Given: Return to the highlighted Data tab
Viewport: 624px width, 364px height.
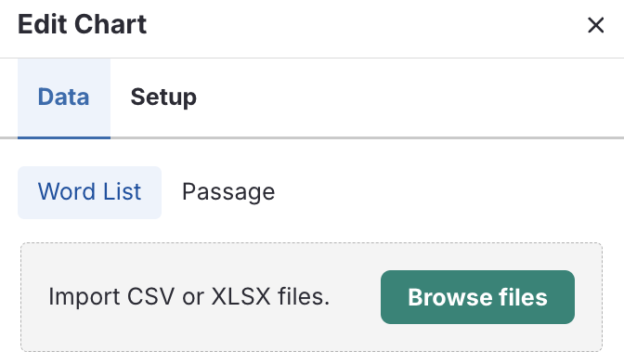Looking at the screenshot, I should click(x=64, y=97).
